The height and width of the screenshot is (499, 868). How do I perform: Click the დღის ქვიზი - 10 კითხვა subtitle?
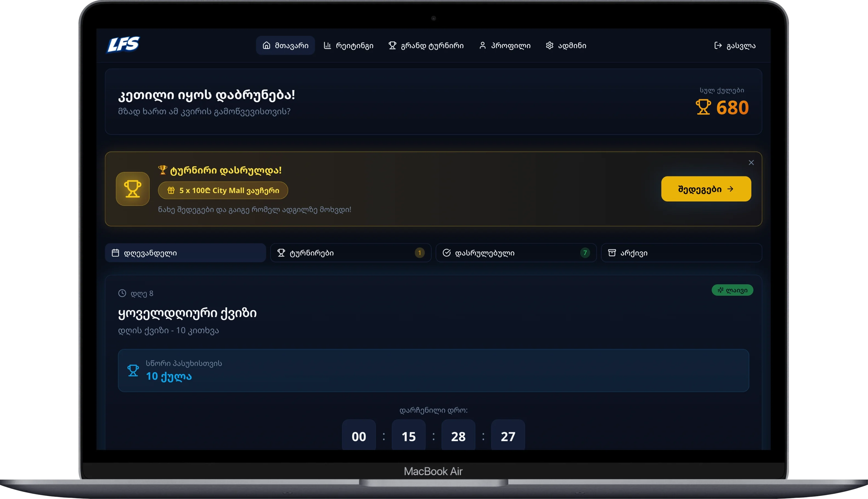click(x=168, y=330)
